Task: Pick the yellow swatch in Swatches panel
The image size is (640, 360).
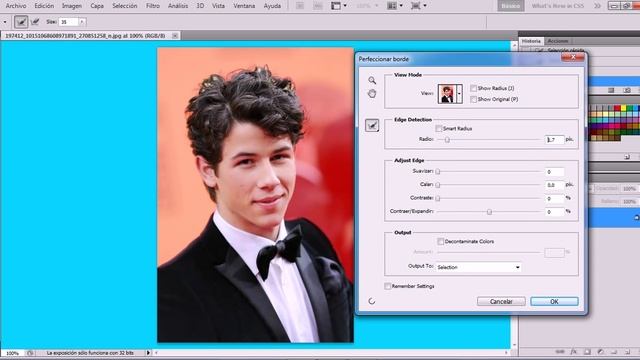Action: coord(623,108)
